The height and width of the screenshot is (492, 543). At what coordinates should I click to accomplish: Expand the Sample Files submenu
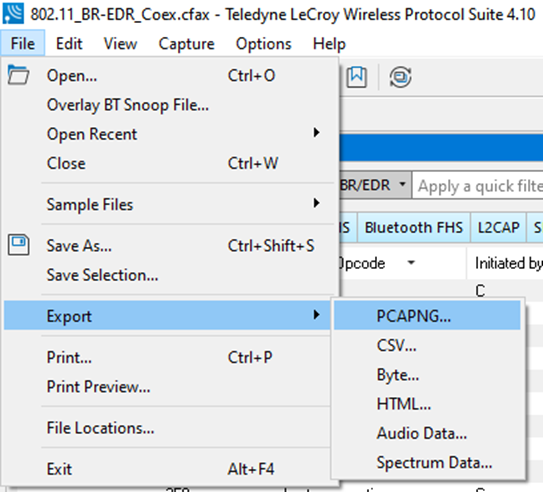click(x=170, y=204)
